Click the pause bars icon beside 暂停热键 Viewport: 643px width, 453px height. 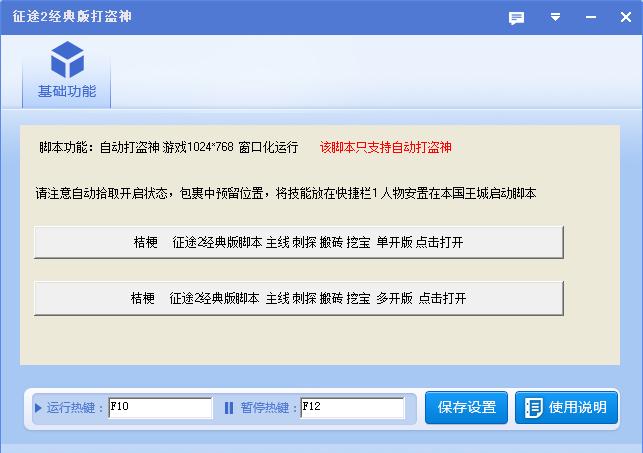click(x=229, y=408)
